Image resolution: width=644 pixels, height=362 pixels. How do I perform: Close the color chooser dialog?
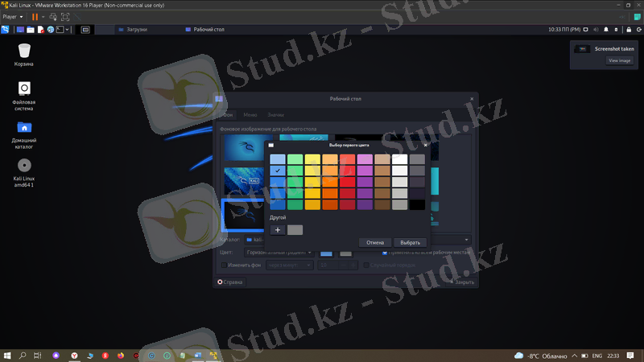(426, 145)
